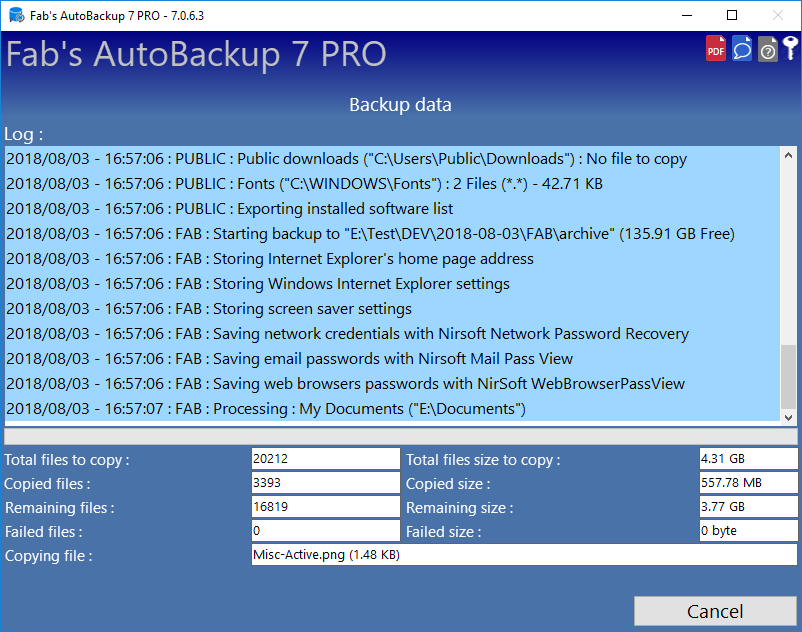Click the 'Backup data' heading

[400, 105]
